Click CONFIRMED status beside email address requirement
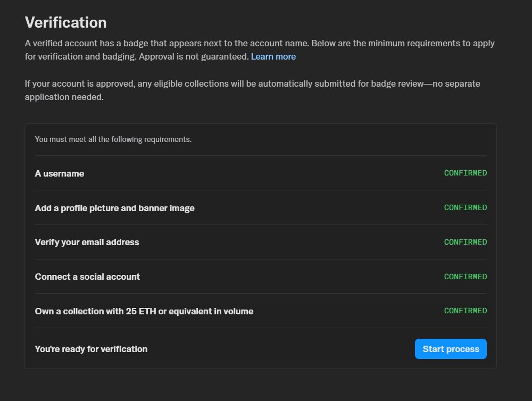This screenshot has height=401, width=532. pyautogui.click(x=465, y=242)
